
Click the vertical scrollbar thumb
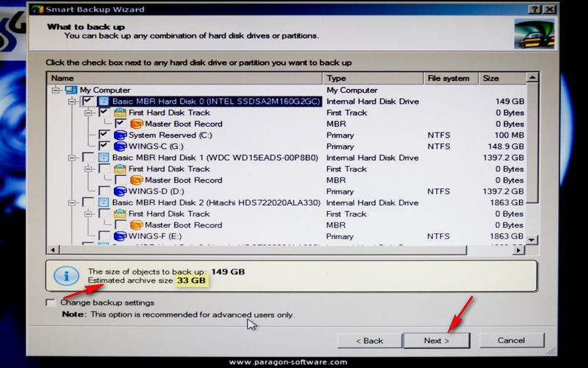pyautogui.click(x=532, y=143)
